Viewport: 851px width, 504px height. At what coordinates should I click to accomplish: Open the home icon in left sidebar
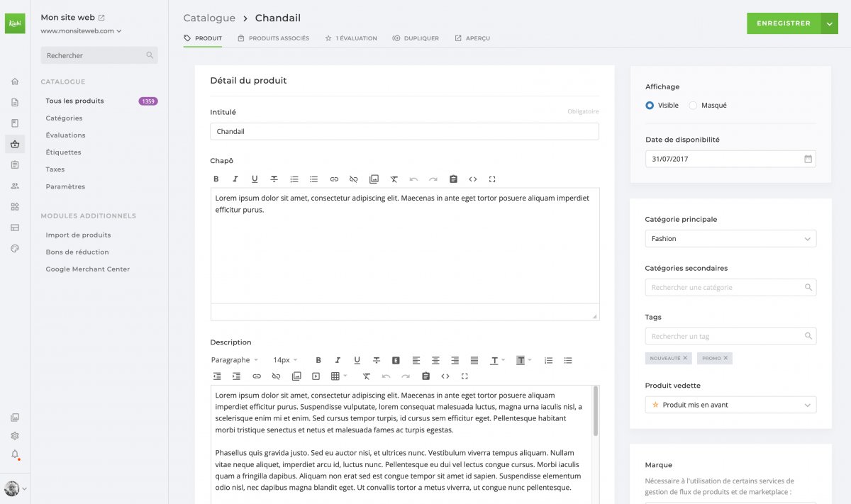15,82
